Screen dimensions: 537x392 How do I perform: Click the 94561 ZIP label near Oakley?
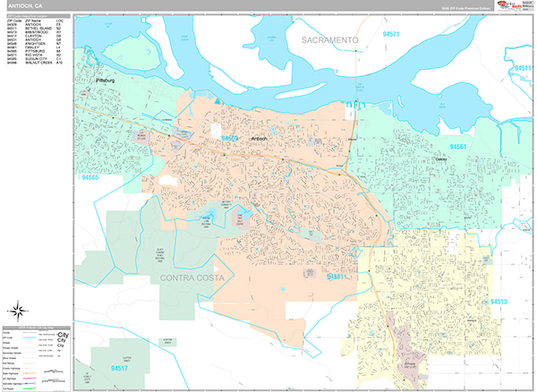click(458, 147)
